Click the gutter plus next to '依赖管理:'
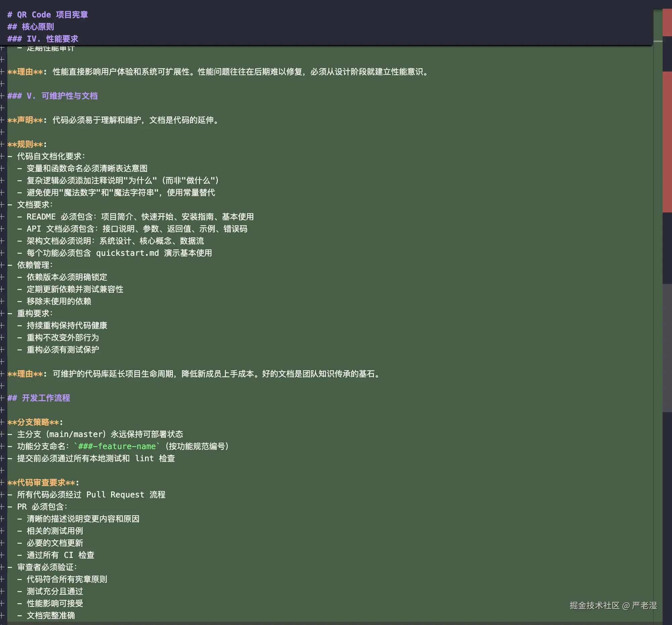The image size is (672, 625). pyautogui.click(x=2, y=265)
